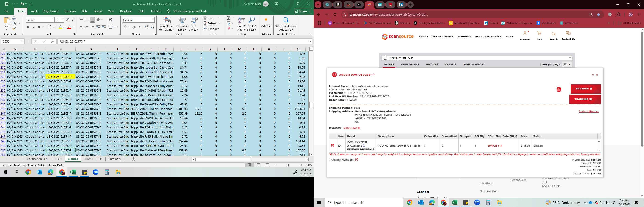Open the Data ribbon tab
Screen dimensions: 644x207
click(84, 11)
